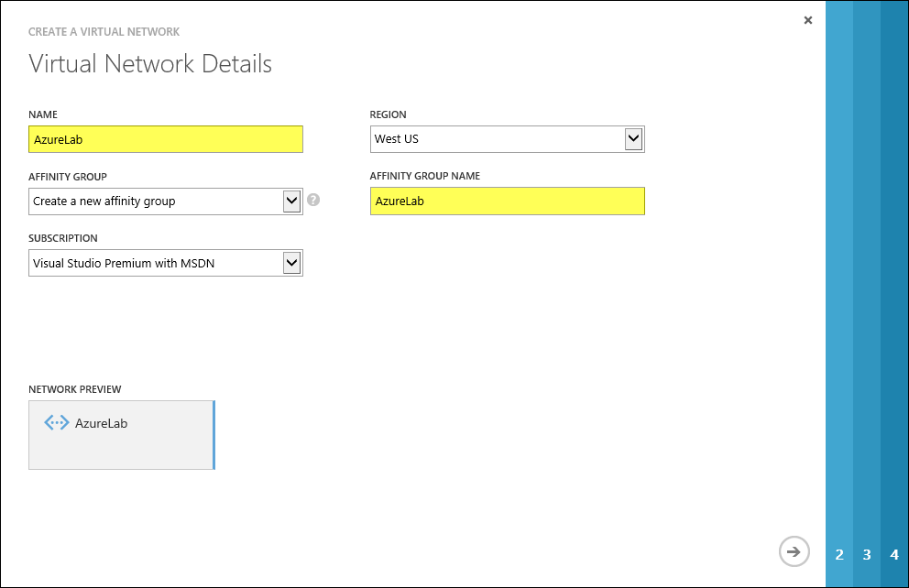
Task: Close the Create a Virtual Network dialog
Action: (807, 20)
